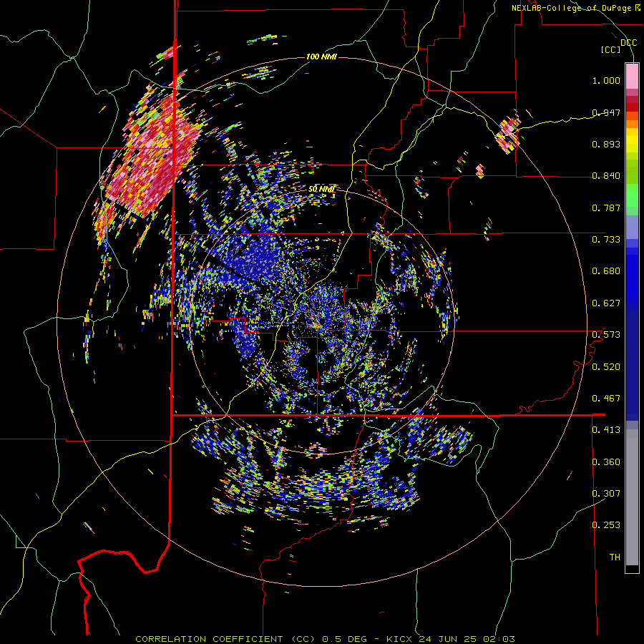This screenshot has width=644, height=644.
Task: Click the KICX station identifier in the caption
Action: (401, 639)
